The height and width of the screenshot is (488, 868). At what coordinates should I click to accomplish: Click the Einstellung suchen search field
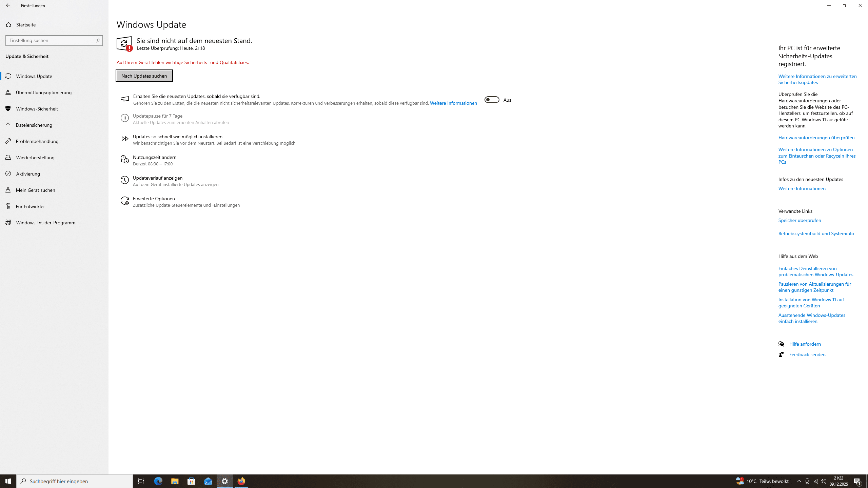pyautogui.click(x=51, y=41)
